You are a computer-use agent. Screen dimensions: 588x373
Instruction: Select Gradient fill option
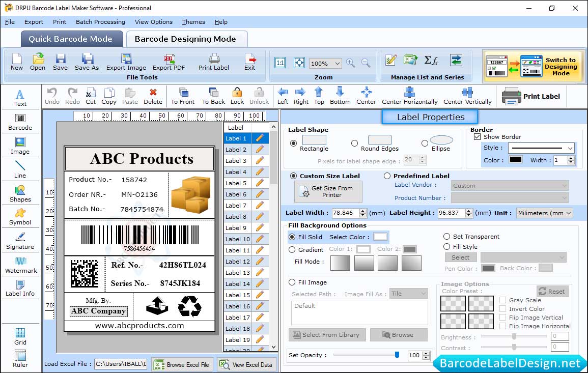click(x=292, y=250)
